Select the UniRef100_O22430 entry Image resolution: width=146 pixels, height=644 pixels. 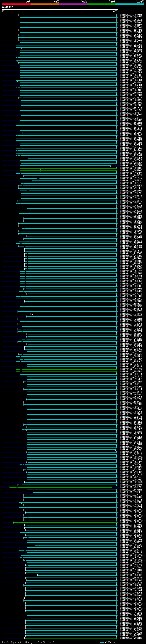coord(131,306)
